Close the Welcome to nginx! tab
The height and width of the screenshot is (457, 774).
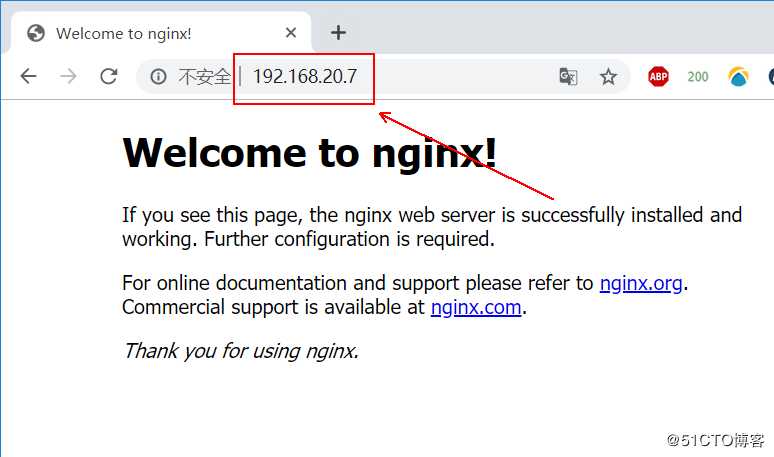pyautogui.click(x=291, y=33)
